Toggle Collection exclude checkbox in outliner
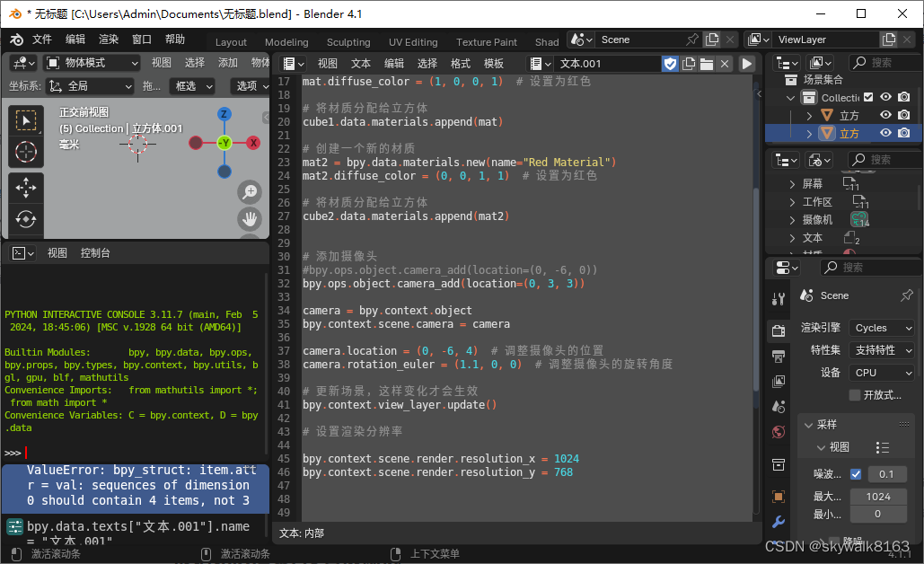The height and width of the screenshot is (564, 924). [868, 97]
